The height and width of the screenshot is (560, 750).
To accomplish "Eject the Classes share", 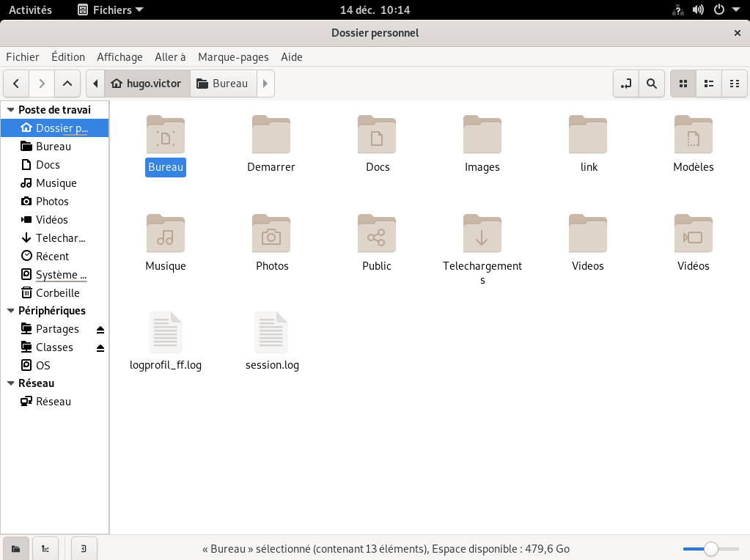I will point(100,347).
